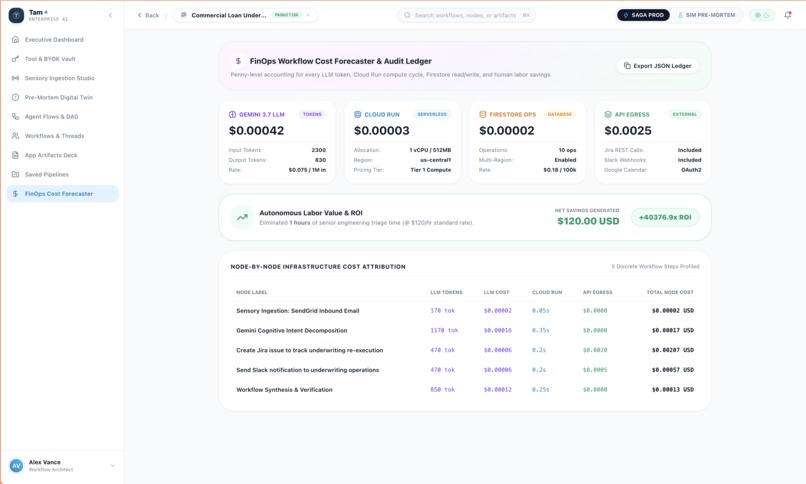Select Sensory Ingestion: SendGrid Inbound Email row

465,311
